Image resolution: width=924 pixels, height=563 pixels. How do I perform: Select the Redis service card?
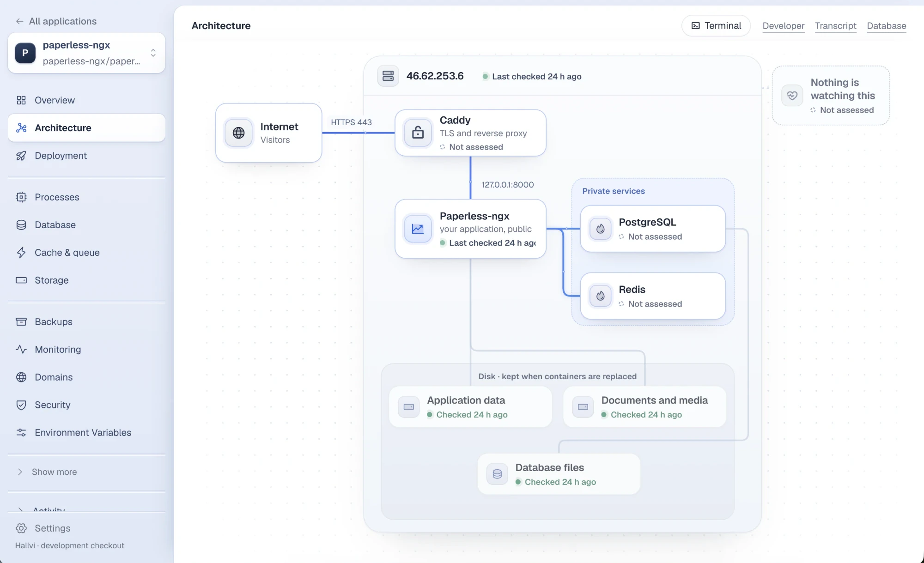click(652, 296)
